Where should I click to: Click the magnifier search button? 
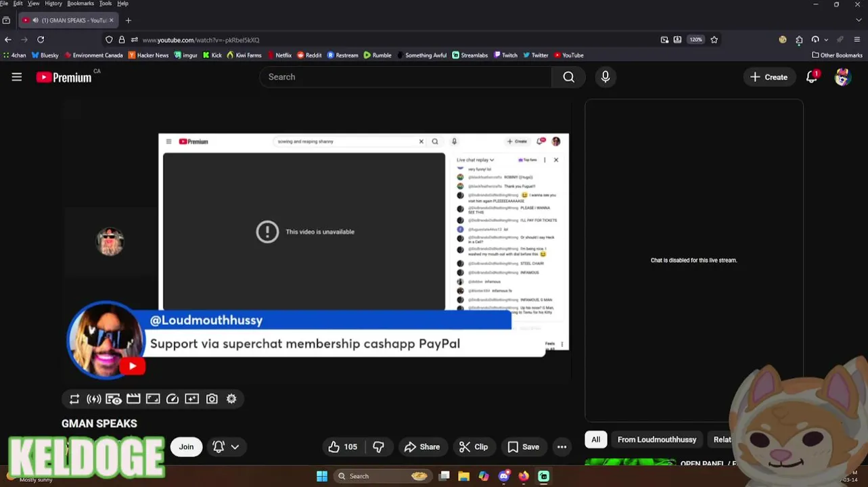tap(569, 77)
